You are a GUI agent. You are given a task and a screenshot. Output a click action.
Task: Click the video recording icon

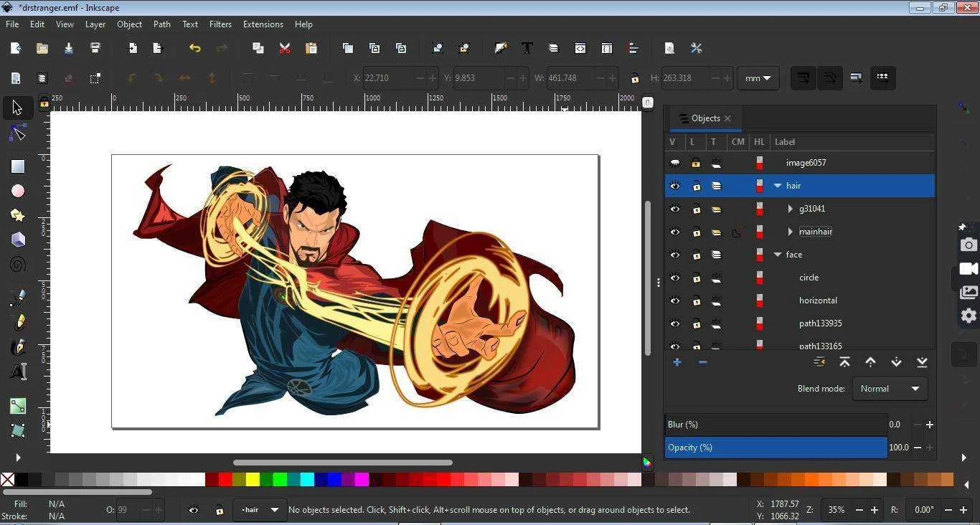click(969, 268)
